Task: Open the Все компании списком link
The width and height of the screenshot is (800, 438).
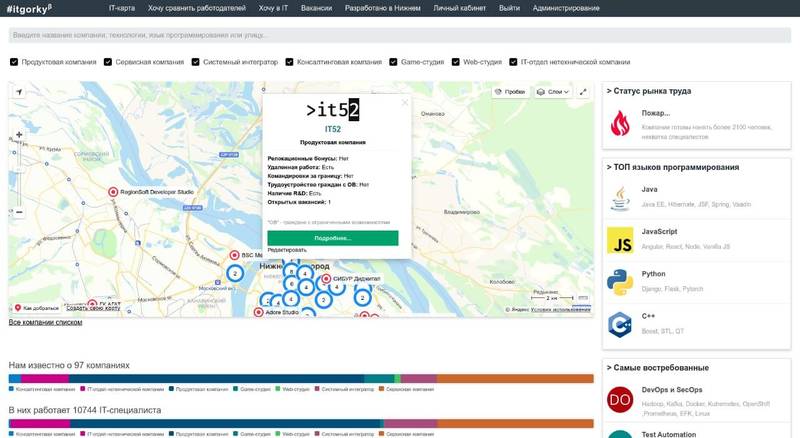Action: tap(45, 322)
